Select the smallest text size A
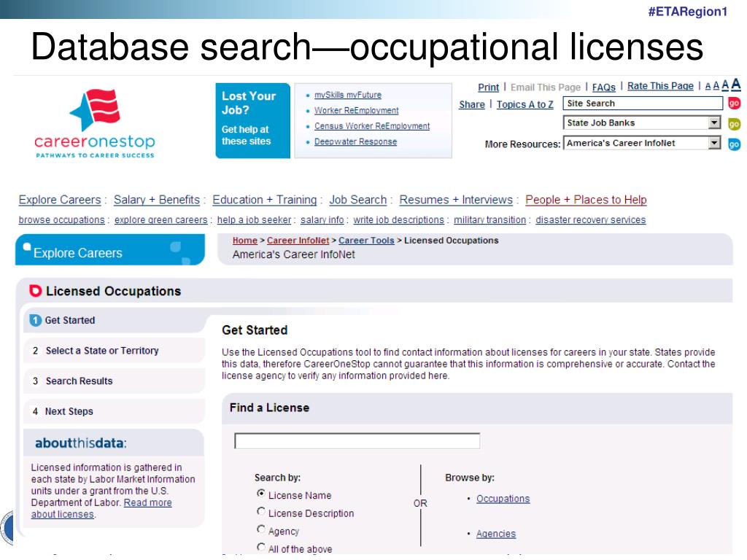 coord(708,86)
